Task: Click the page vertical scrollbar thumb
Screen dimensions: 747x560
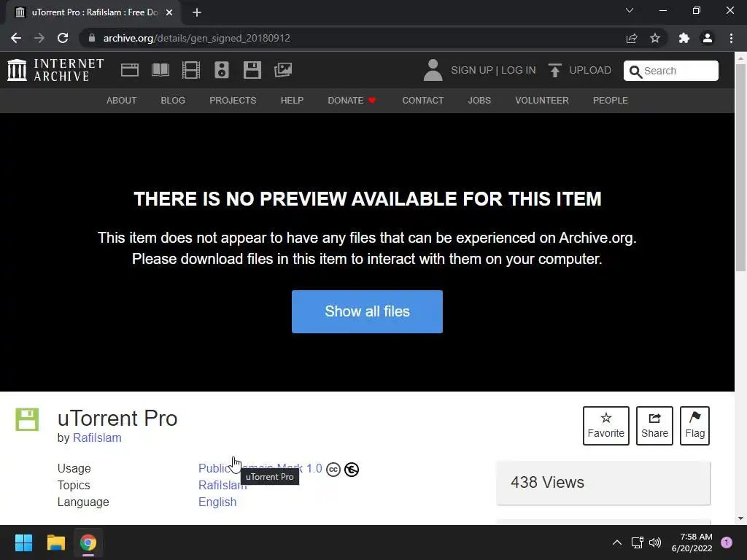Action: pos(741,167)
